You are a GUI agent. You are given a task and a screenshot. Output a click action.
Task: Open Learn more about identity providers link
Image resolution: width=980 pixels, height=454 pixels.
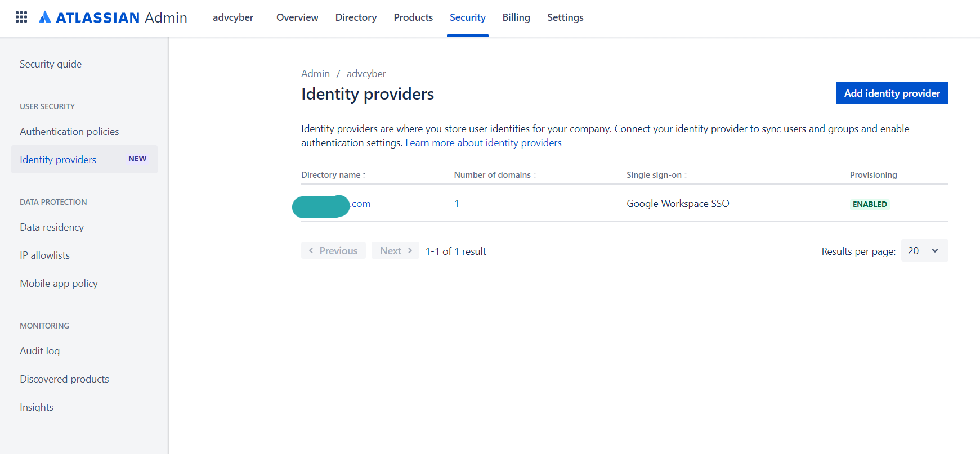point(484,143)
